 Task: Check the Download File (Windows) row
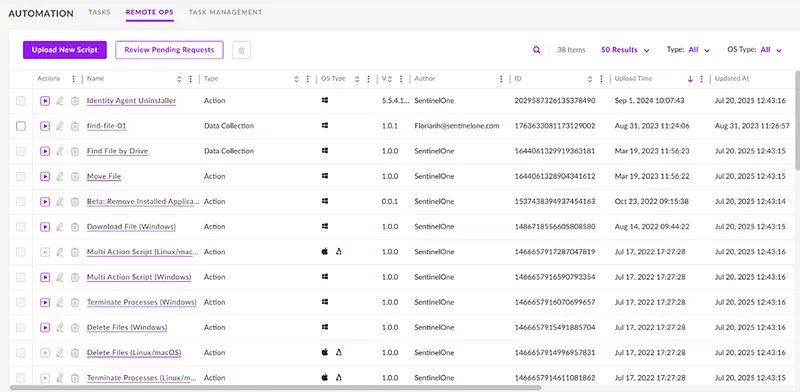[20, 227]
